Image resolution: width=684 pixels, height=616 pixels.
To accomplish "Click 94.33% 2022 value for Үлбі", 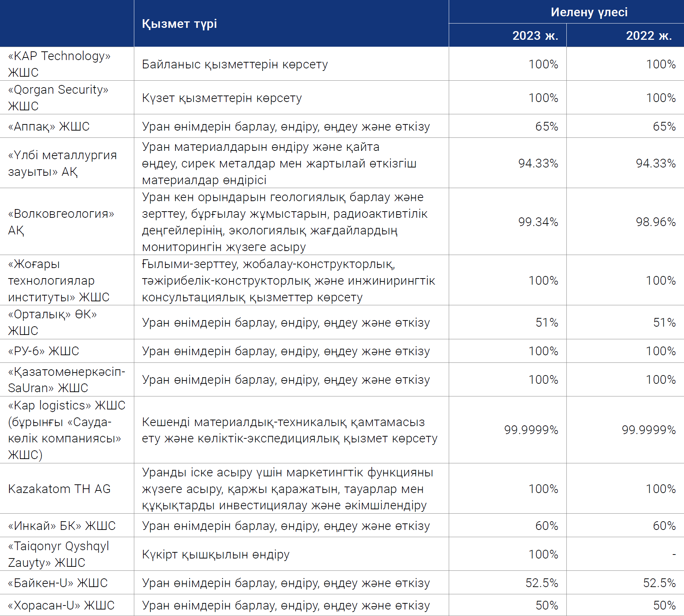I will 656,163.
